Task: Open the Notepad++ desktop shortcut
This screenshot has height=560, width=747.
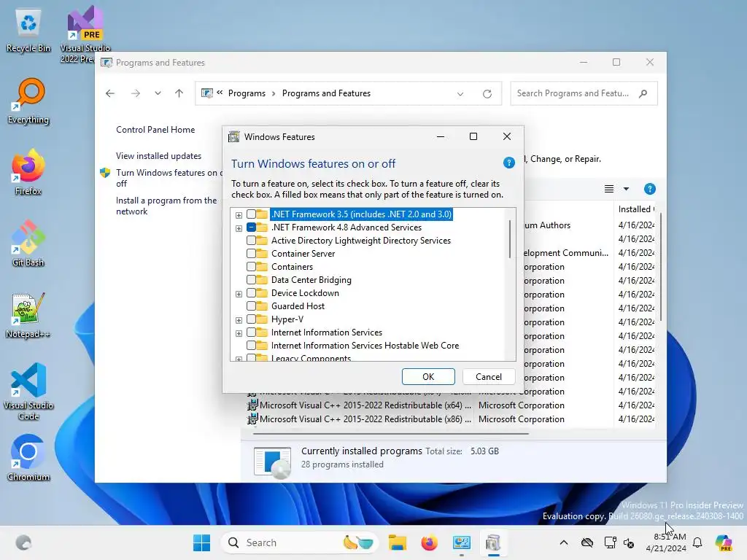Action: 28,315
